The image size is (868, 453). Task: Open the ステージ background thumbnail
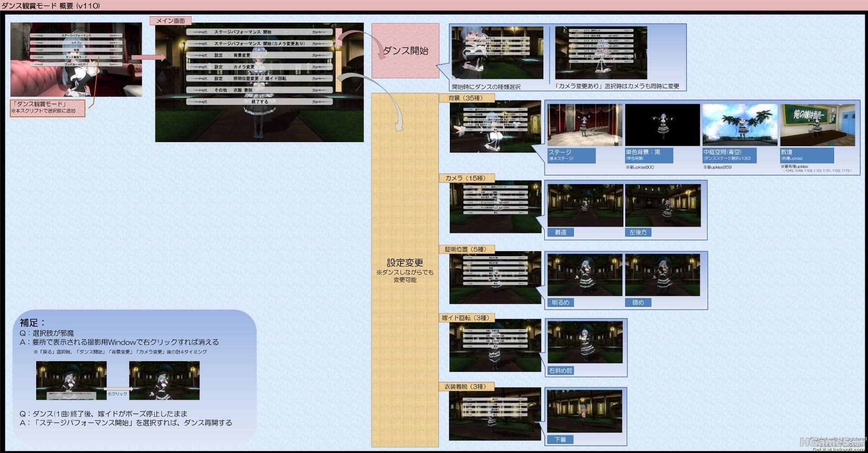coord(585,125)
